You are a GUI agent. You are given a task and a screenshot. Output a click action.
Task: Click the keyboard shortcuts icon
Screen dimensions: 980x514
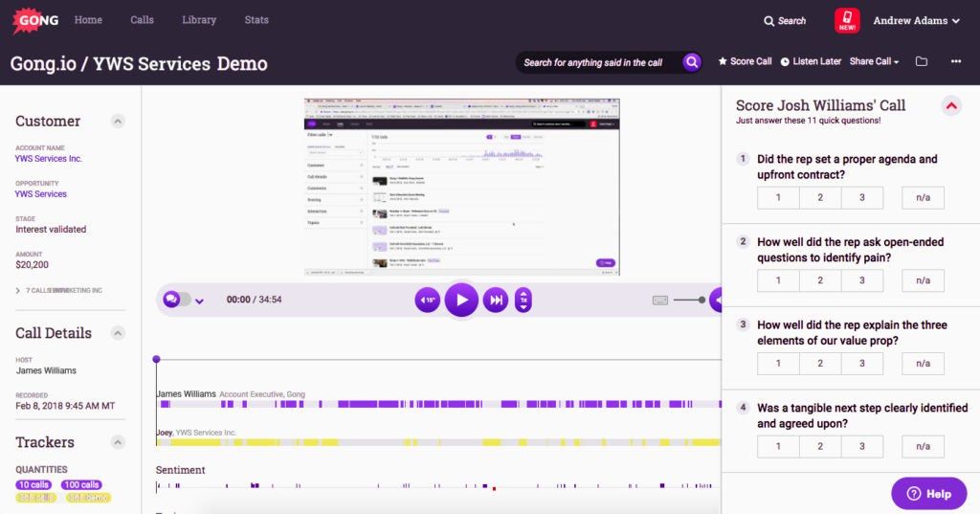click(660, 301)
